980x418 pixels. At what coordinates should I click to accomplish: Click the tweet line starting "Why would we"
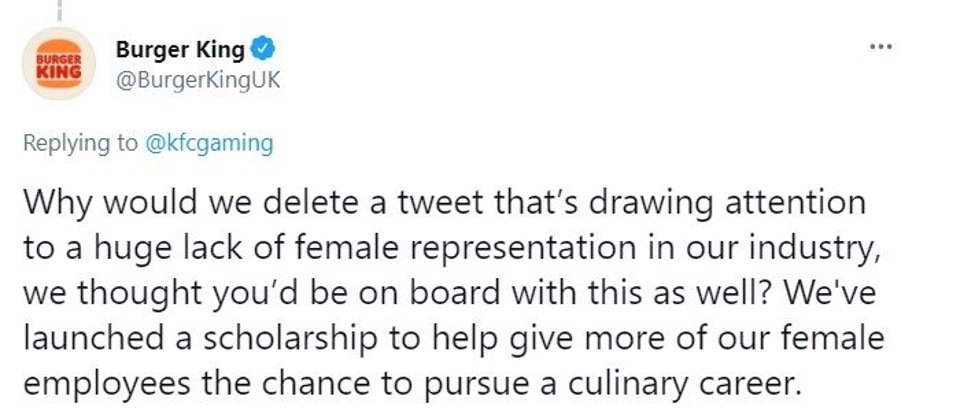click(x=445, y=203)
